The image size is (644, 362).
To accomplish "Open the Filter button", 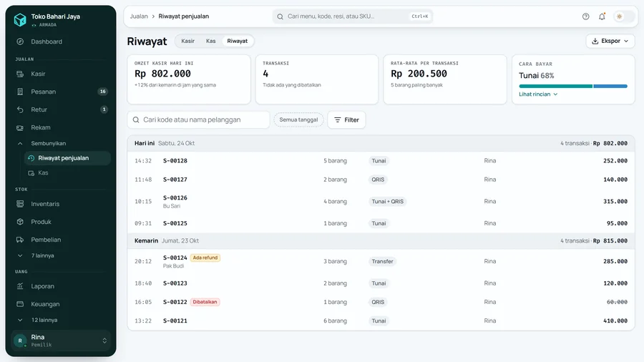I will 346,120.
